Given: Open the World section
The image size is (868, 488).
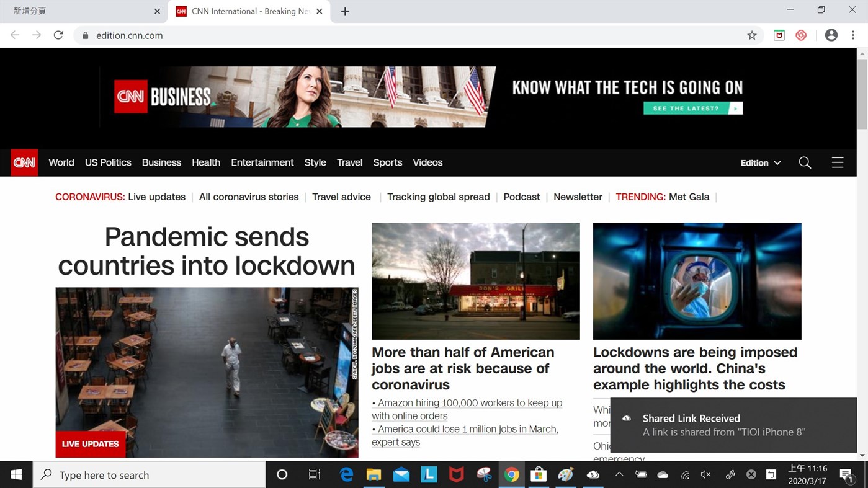Looking at the screenshot, I should [x=61, y=162].
